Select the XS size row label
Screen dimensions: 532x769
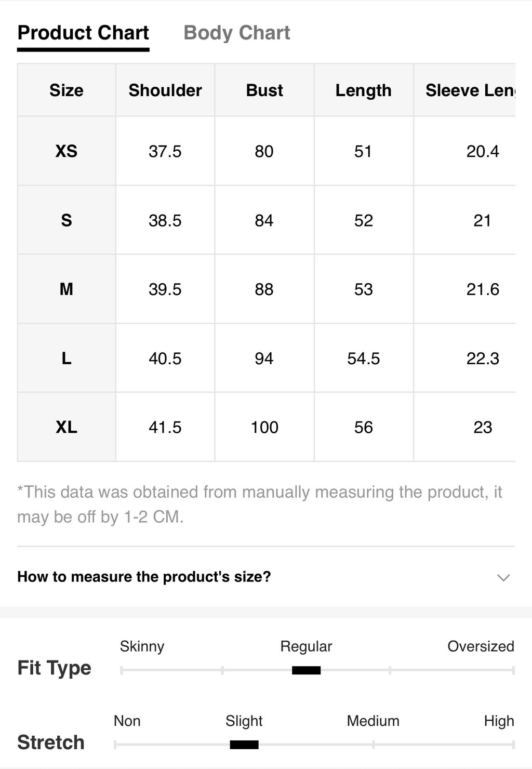click(66, 151)
